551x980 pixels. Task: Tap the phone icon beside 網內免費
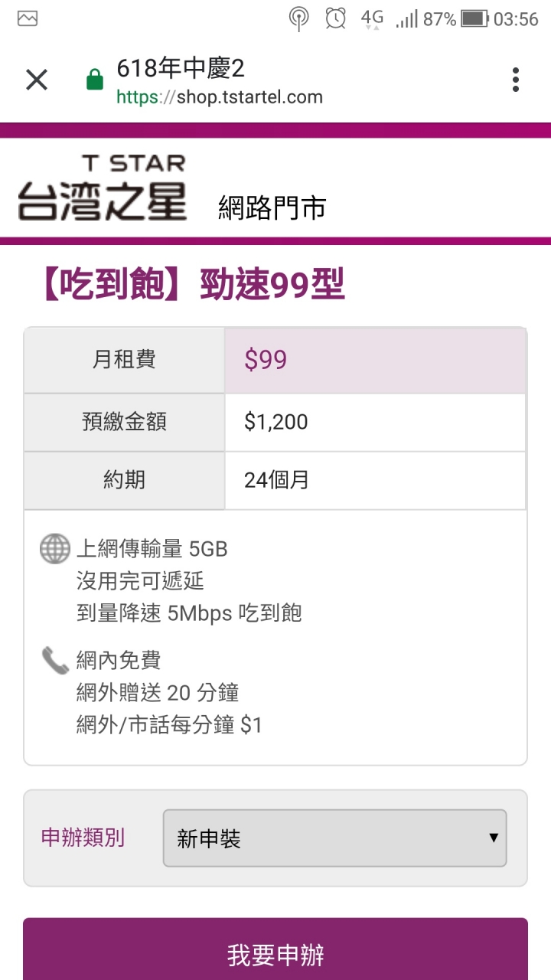coord(55,660)
